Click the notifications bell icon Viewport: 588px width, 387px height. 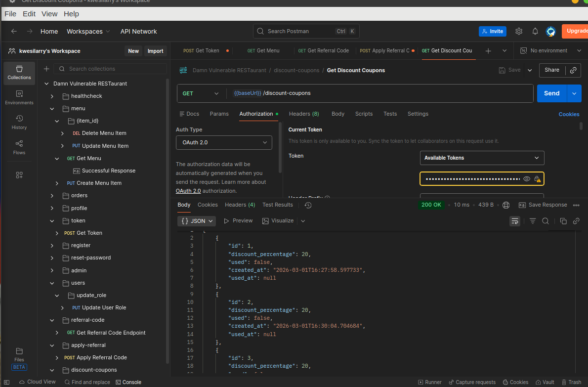535,31
